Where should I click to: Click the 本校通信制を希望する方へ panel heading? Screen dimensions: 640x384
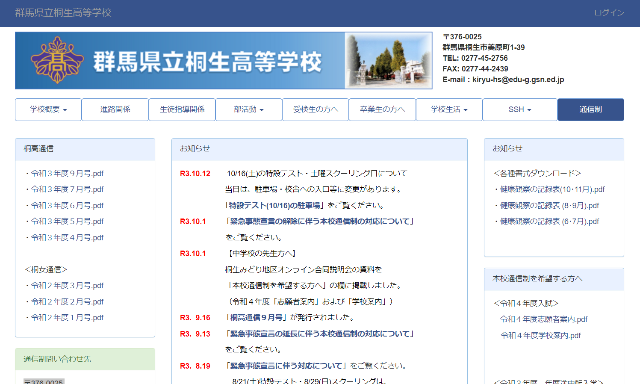point(537,279)
